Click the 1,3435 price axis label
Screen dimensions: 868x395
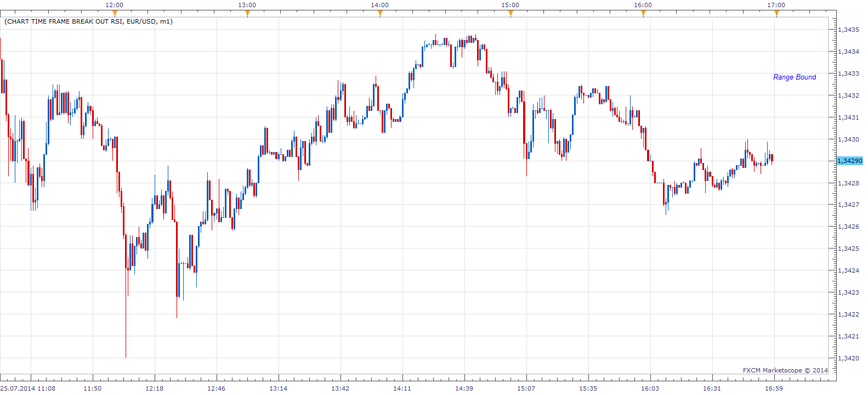point(849,30)
